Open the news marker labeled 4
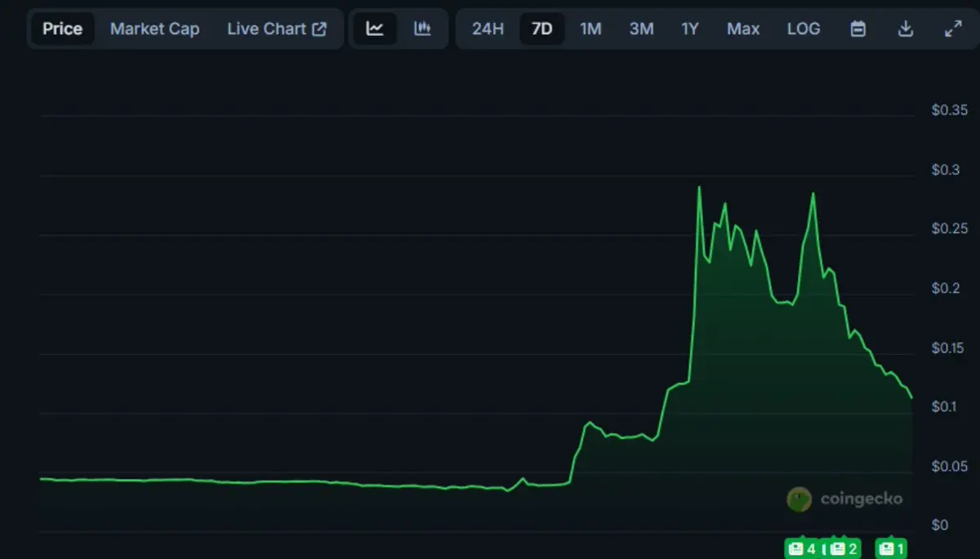 coord(802,548)
